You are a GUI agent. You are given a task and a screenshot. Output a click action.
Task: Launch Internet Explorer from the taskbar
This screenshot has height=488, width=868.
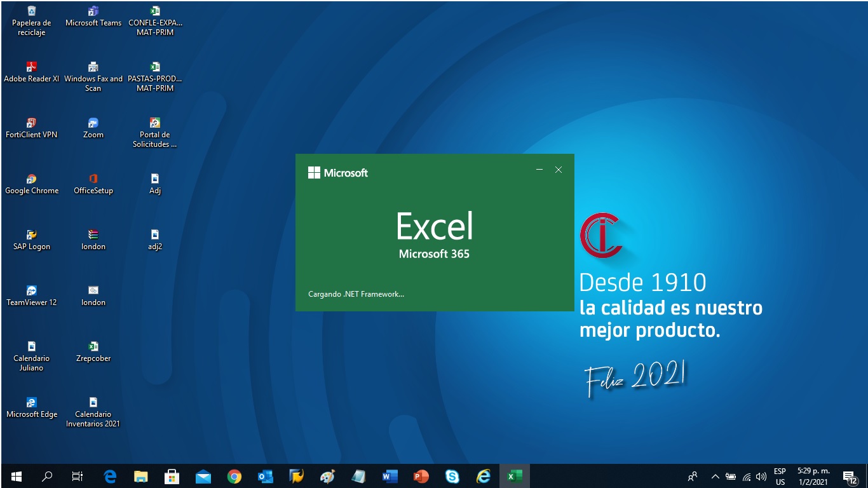(484, 476)
